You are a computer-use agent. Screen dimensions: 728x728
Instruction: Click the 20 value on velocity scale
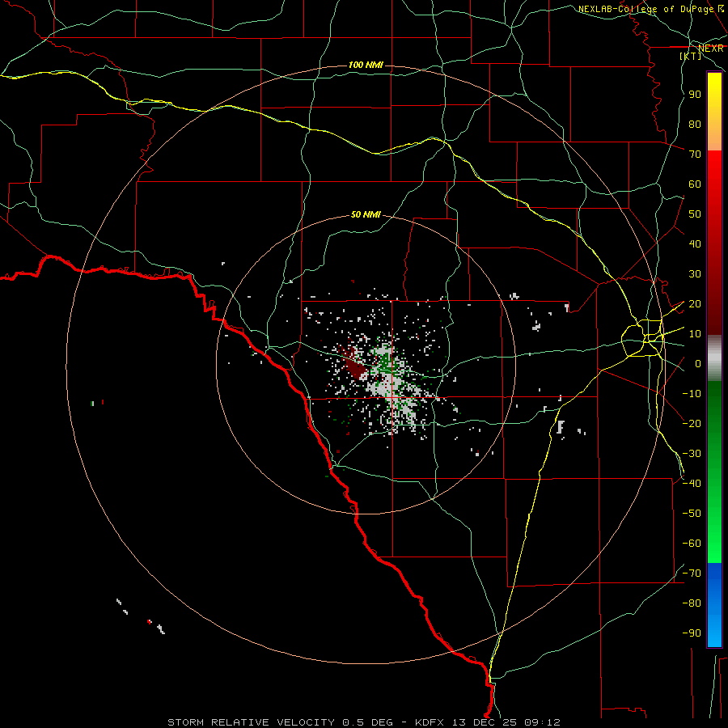click(x=695, y=303)
